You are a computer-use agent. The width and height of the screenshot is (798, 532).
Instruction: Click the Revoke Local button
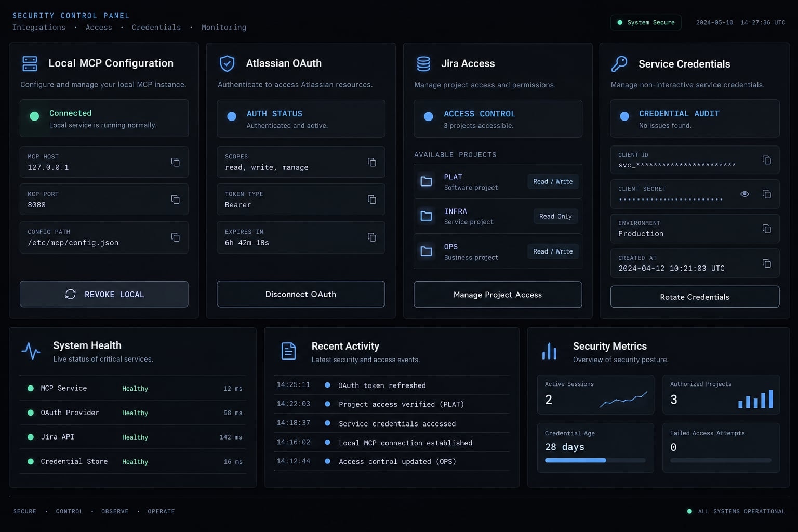[104, 294]
